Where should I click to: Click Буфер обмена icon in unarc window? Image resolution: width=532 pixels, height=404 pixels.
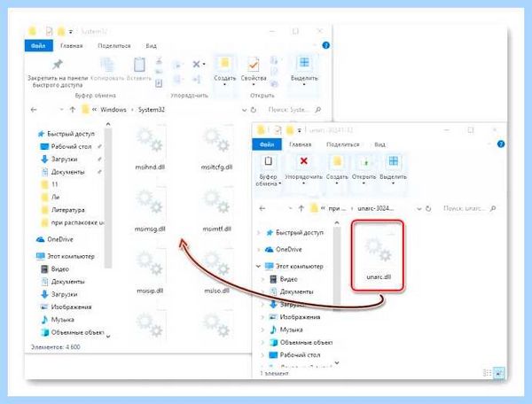[268, 161]
